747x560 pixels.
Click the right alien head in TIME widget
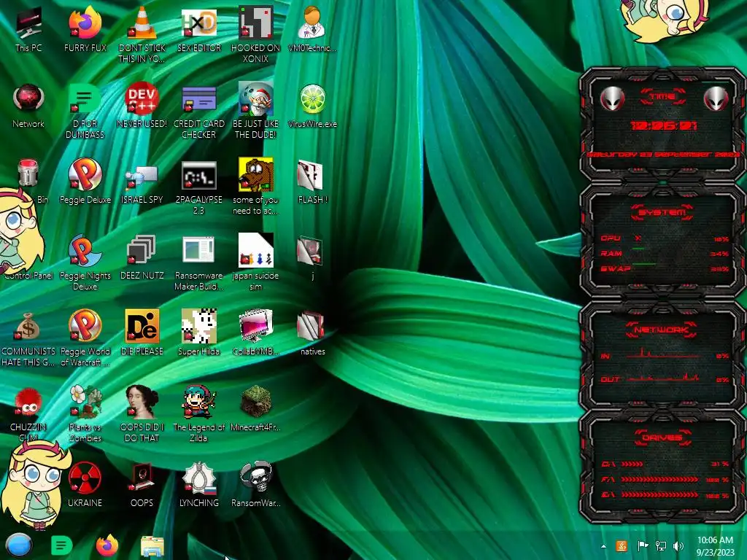tap(716, 98)
